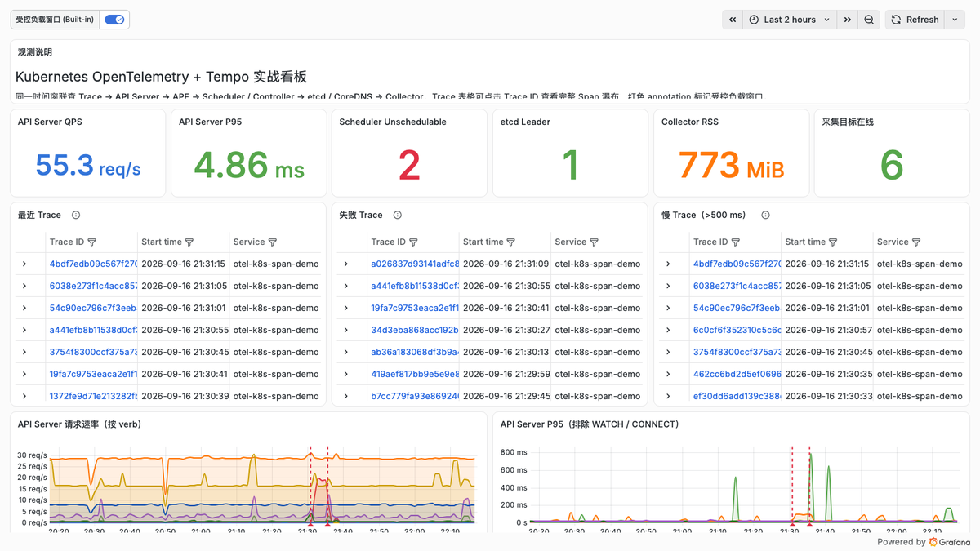The image size is (980, 551).
Task: Open Collector RSS panel title
Action: [690, 122]
